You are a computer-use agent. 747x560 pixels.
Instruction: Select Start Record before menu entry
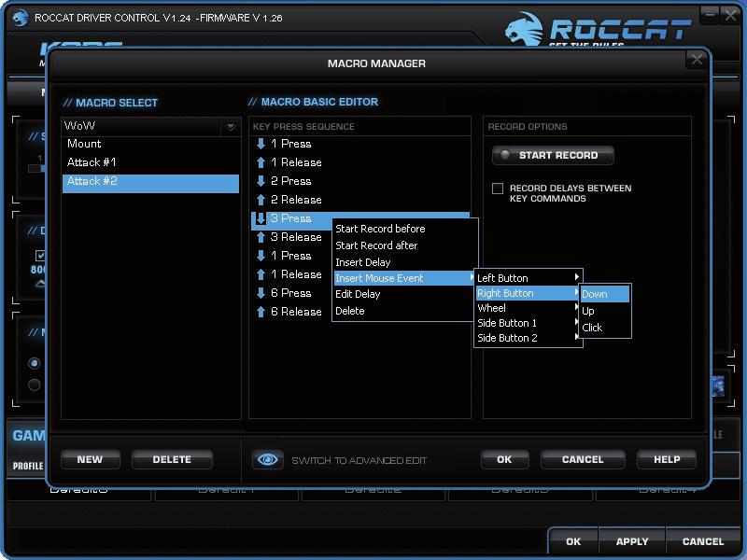click(404, 229)
